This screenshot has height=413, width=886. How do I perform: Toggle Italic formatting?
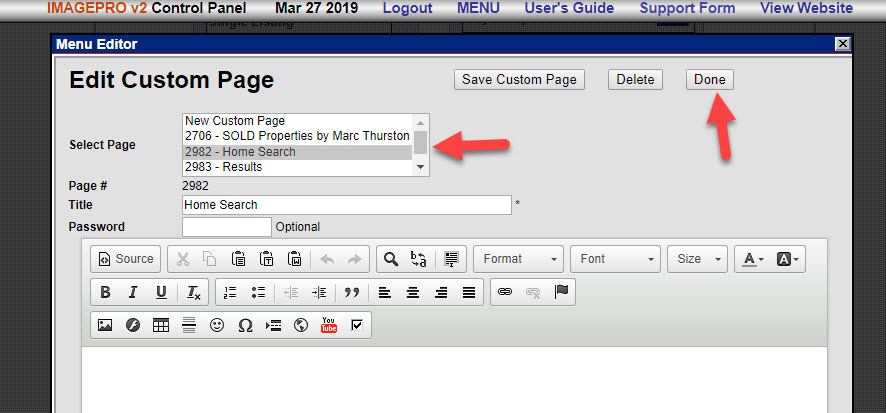point(133,292)
